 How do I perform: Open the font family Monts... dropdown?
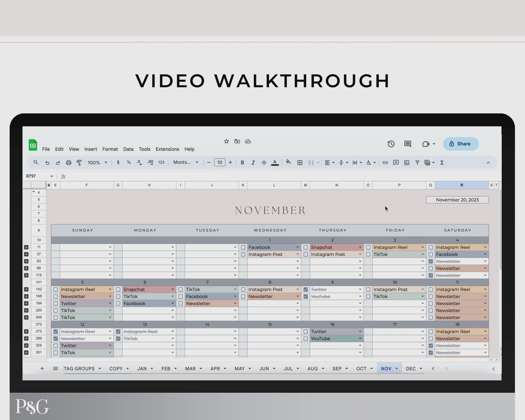185,162
